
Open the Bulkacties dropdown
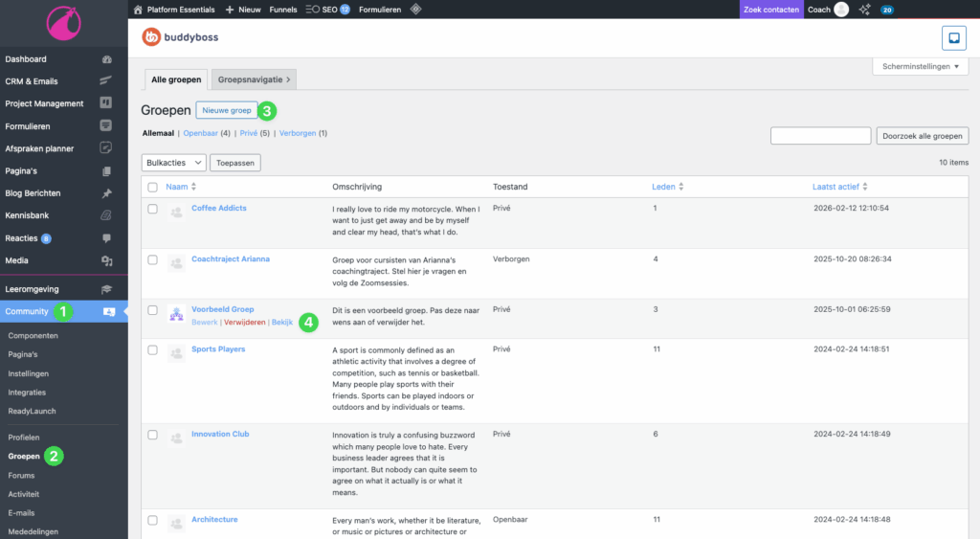pyautogui.click(x=172, y=164)
